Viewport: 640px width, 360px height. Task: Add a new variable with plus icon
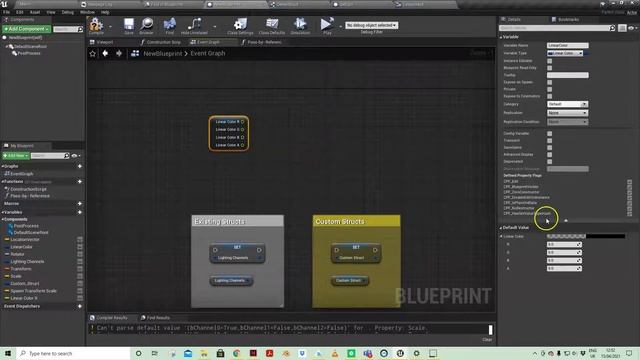point(80,212)
